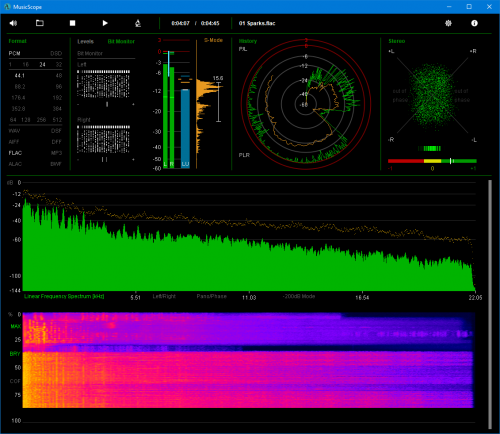Click the Stereo panel heading

coord(397,41)
